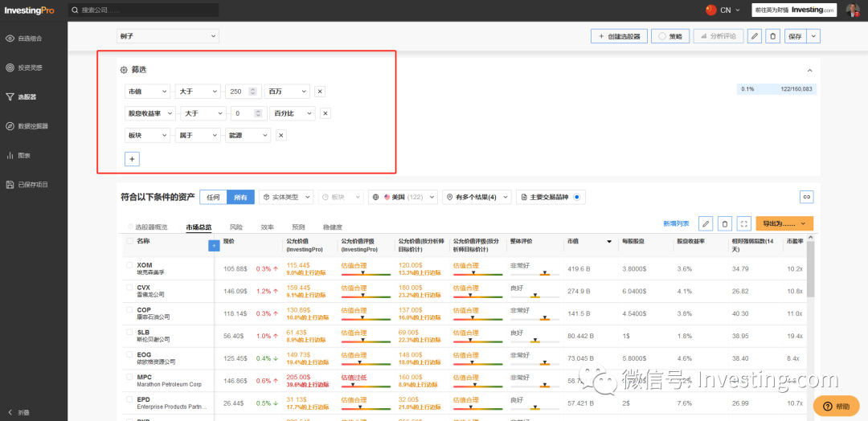Screen dimensions: 868x421
Task: Open the 股息收益率 field dropdown
Action: (150, 113)
